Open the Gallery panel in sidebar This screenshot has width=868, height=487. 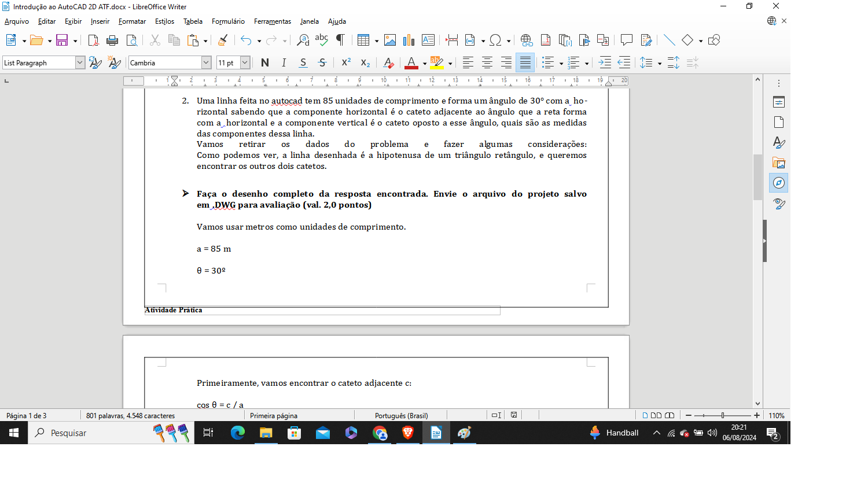tap(779, 163)
